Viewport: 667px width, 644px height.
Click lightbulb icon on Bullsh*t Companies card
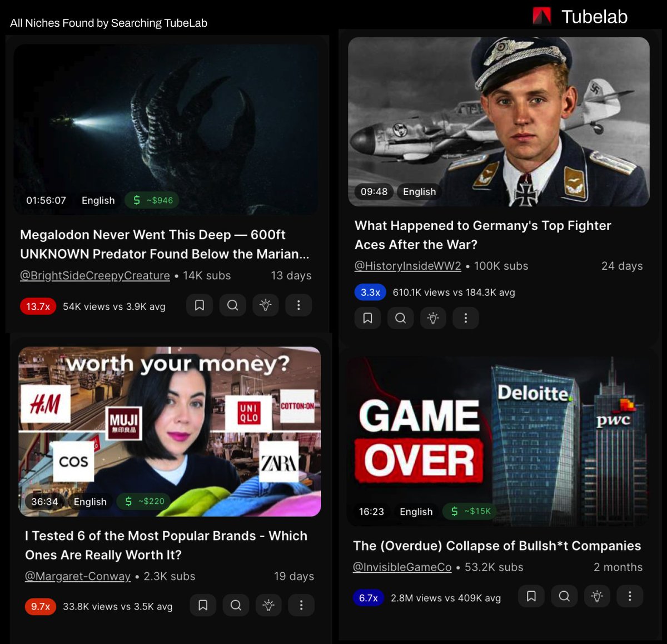tap(597, 596)
